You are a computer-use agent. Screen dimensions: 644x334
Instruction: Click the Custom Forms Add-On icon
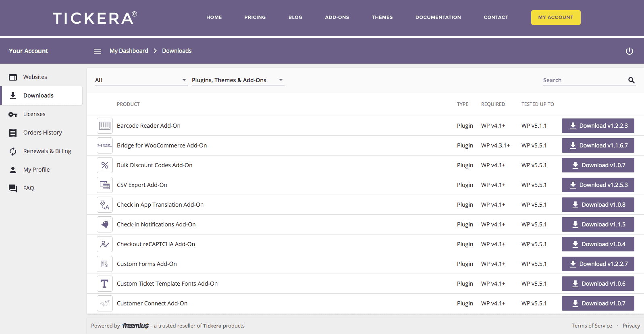[x=105, y=264]
